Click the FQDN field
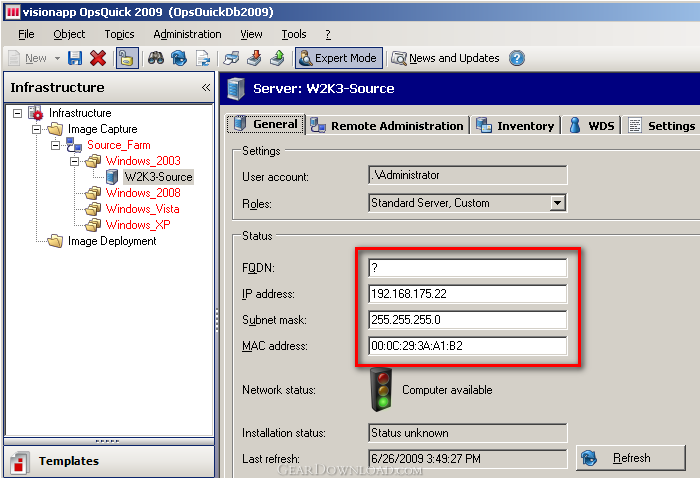Viewport: 700px width, 478px height. point(467,268)
